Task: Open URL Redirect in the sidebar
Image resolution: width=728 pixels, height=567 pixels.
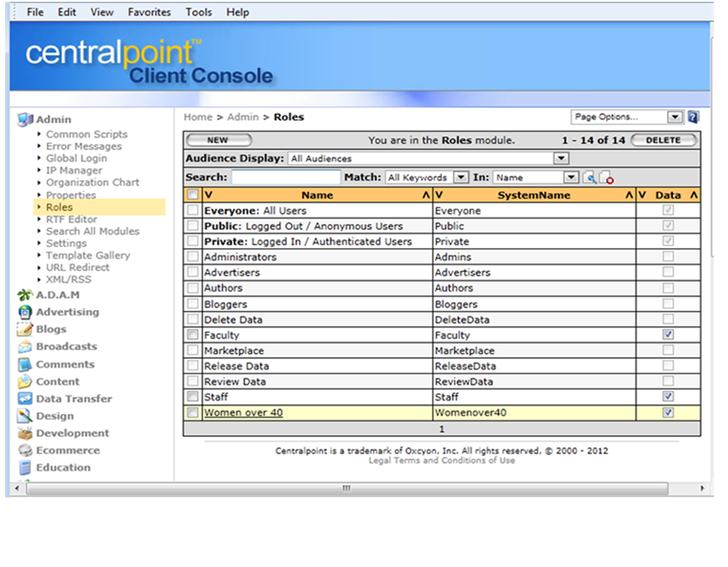Action: click(78, 267)
